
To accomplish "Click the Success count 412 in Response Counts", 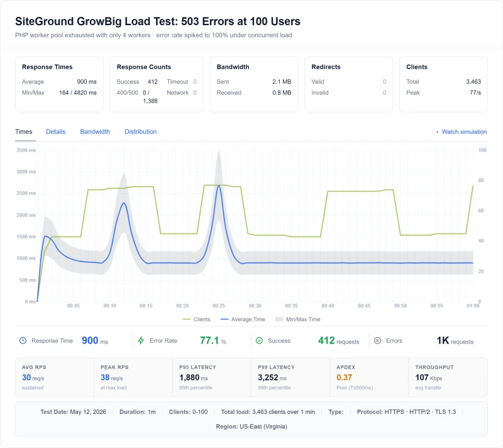I will (153, 82).
